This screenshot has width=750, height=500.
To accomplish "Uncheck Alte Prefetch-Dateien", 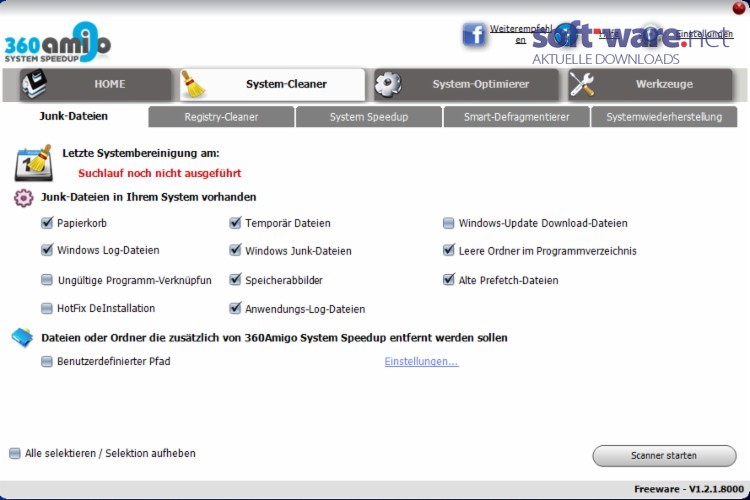I will coord(448,279).
